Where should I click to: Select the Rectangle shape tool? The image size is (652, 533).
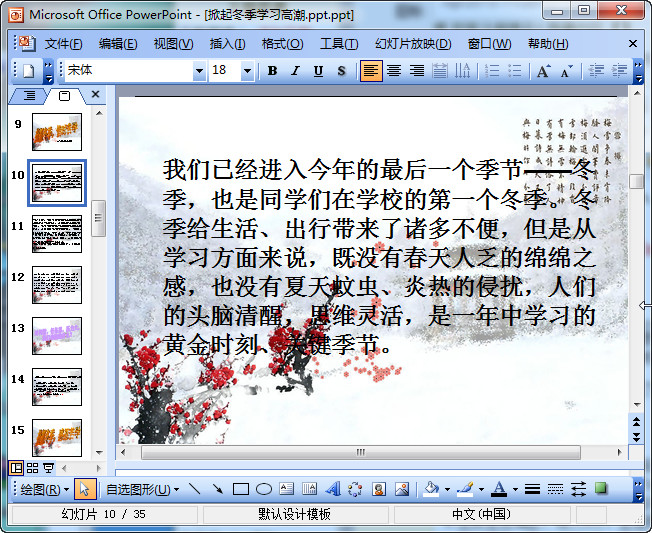(x=240, y=489)
